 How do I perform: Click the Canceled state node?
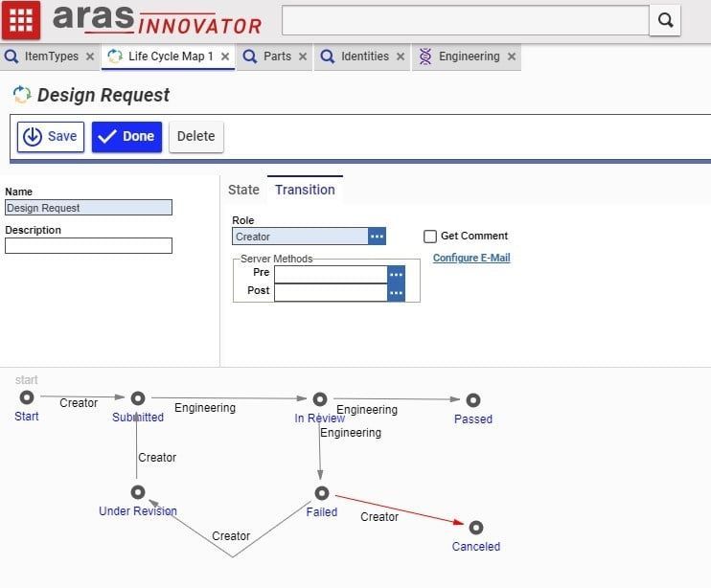476,528
